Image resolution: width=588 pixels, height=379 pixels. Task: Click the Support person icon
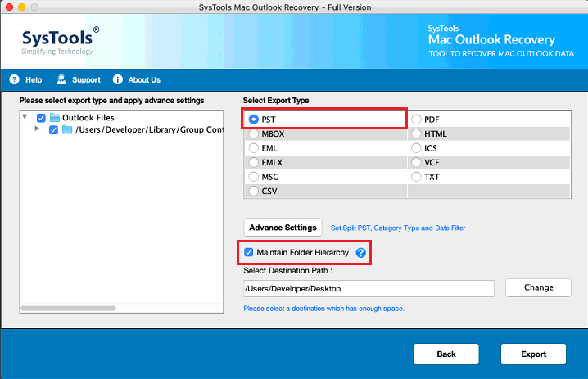click(61, 79)
